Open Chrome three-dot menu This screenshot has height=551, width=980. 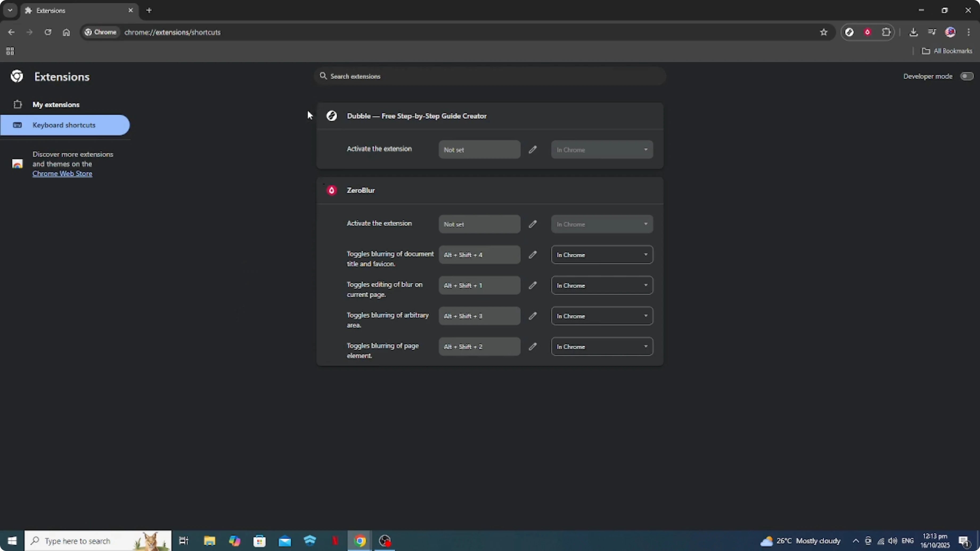click(x=969, y=32)
